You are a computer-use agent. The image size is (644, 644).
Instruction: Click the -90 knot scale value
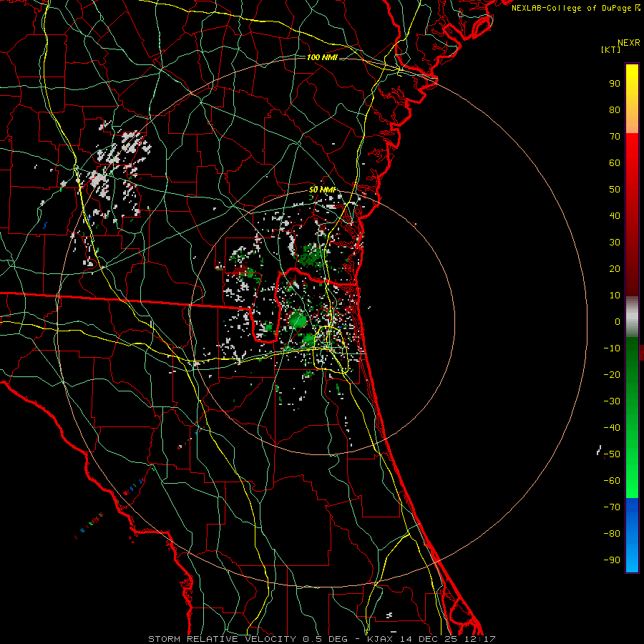tap(612, 560)
